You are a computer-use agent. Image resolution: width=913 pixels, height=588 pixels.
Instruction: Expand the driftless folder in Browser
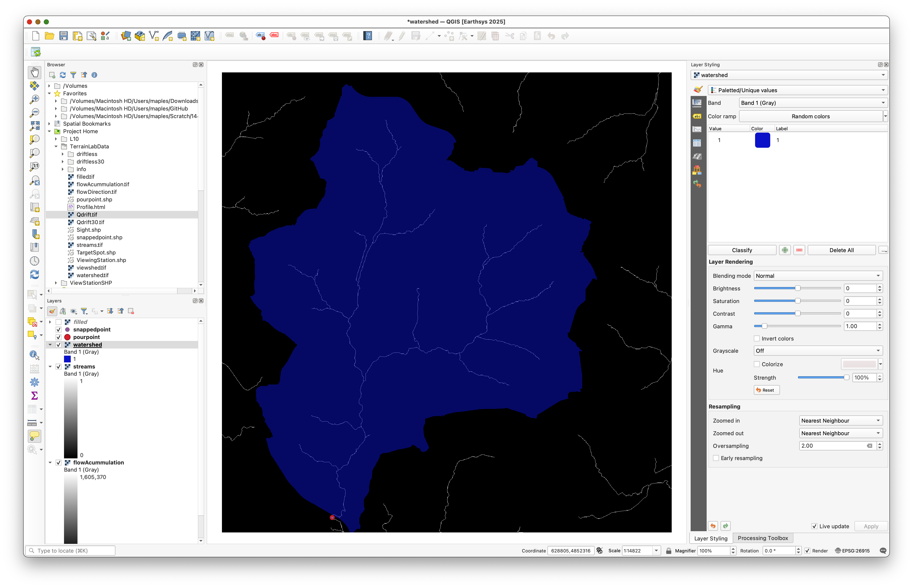pos(63,154)
